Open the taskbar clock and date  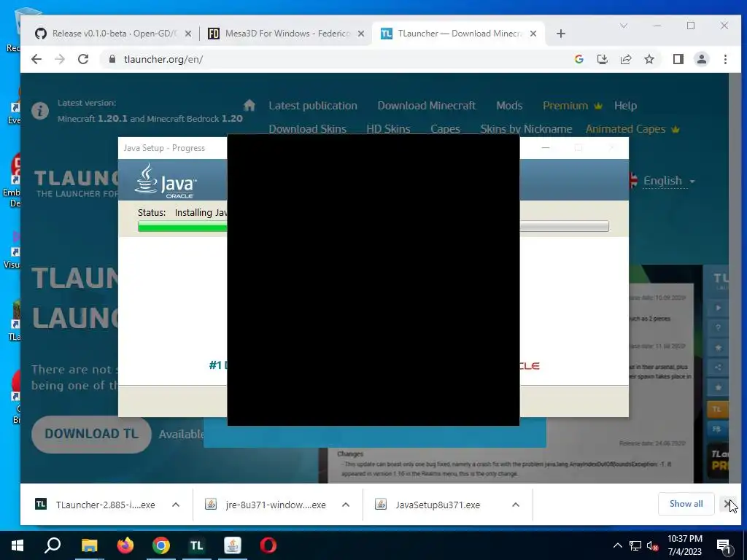(x=684, y=545)
